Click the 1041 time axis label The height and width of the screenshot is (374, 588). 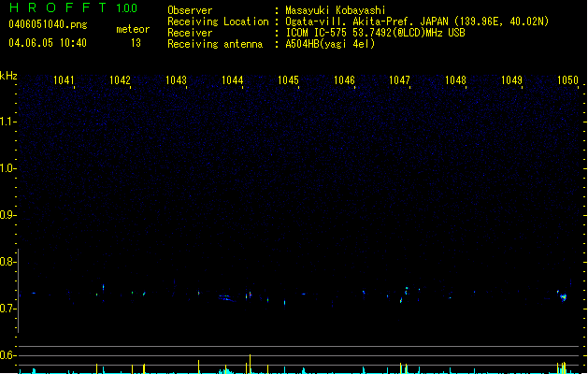pos(64,80)
